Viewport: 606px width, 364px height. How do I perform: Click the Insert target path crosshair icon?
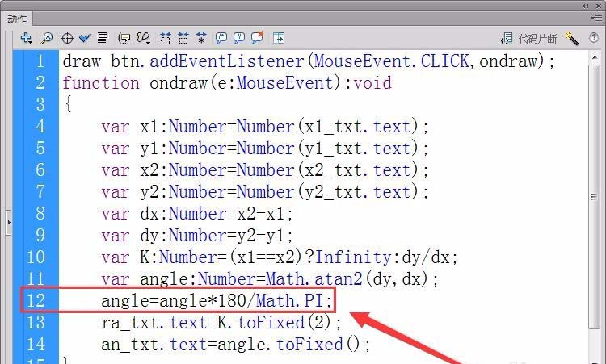pyautogui.click(x=67, y=38)
